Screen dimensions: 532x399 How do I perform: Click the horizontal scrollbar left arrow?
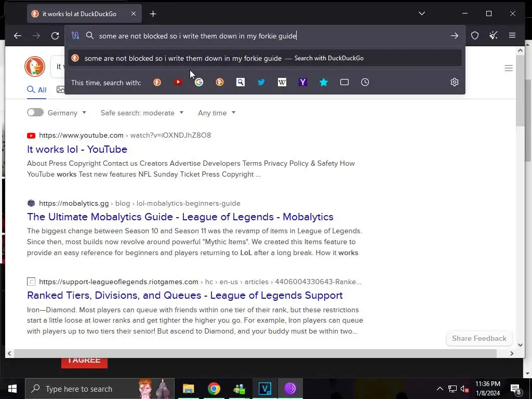pos(9,353)
